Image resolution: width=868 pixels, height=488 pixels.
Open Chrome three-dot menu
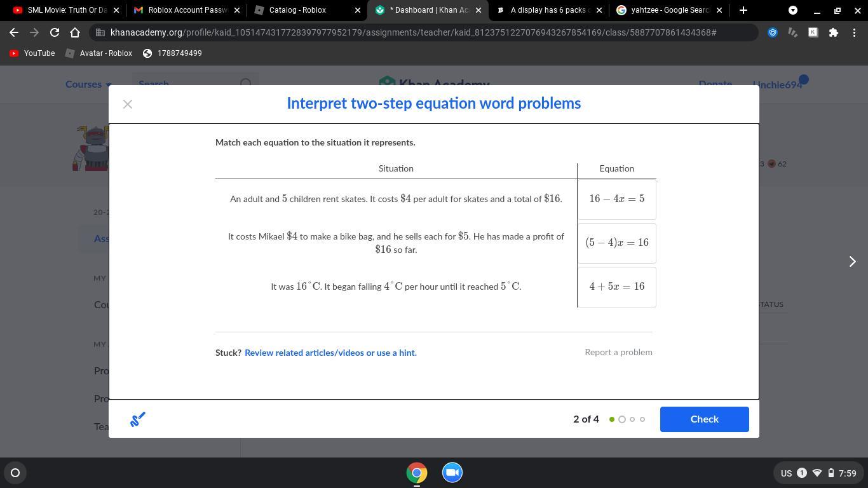[854, 32]
